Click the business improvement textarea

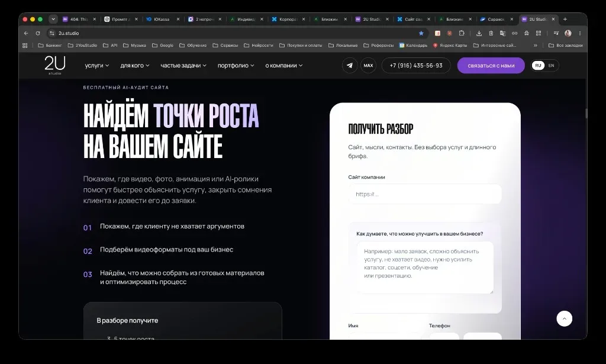425,268
